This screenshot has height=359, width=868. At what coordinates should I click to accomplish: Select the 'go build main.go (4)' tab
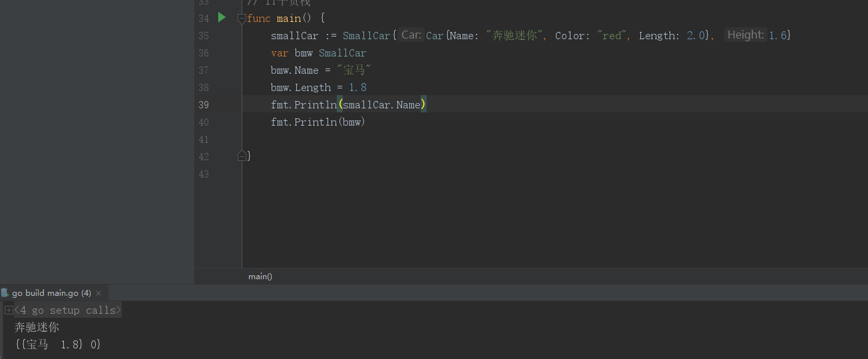(x=51, y=293)
